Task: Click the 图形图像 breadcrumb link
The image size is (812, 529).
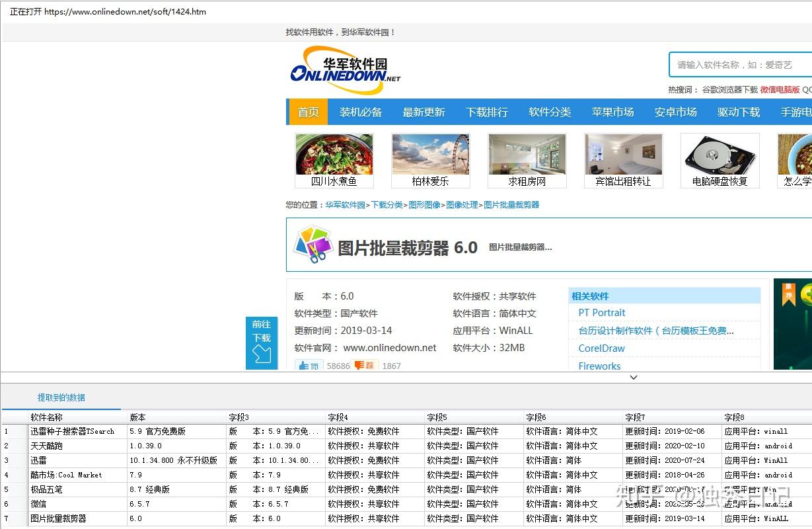Action: pyautogui.click(x=424, y=205)
